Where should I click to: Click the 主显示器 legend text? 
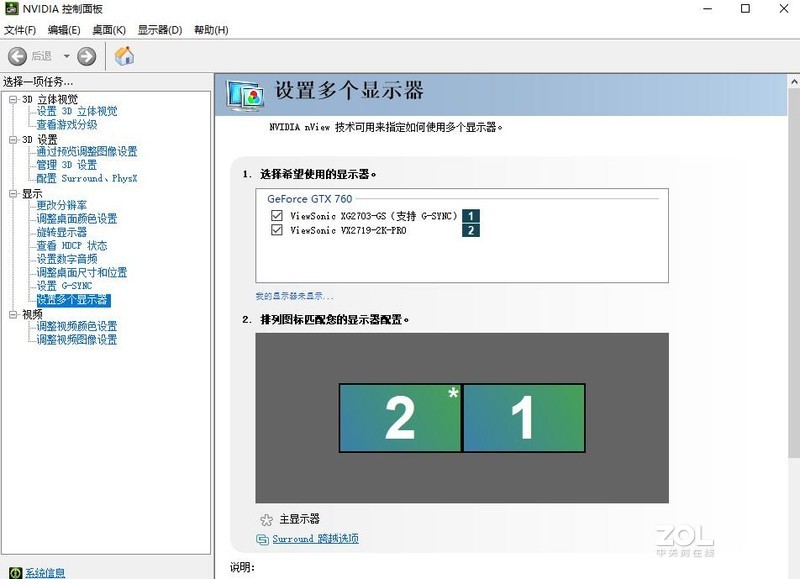299,519
